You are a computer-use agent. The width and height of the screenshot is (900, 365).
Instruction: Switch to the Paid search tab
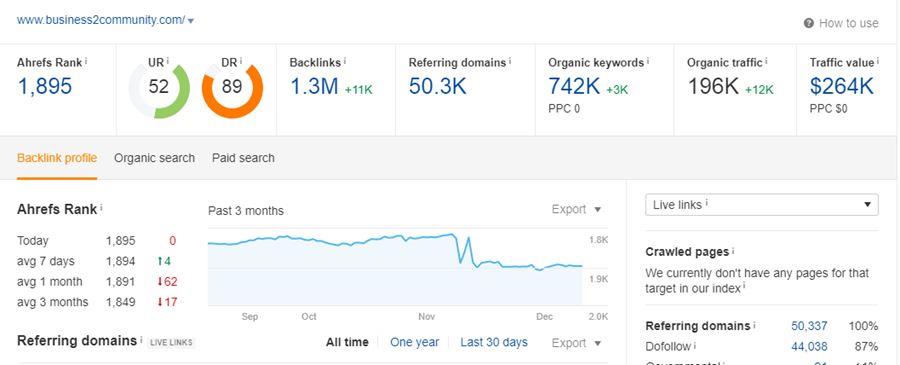point(243,158)
